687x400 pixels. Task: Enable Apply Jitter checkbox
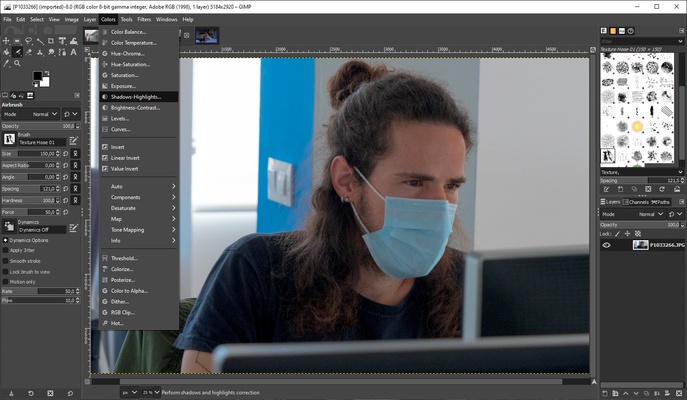(x=6, y=250)
